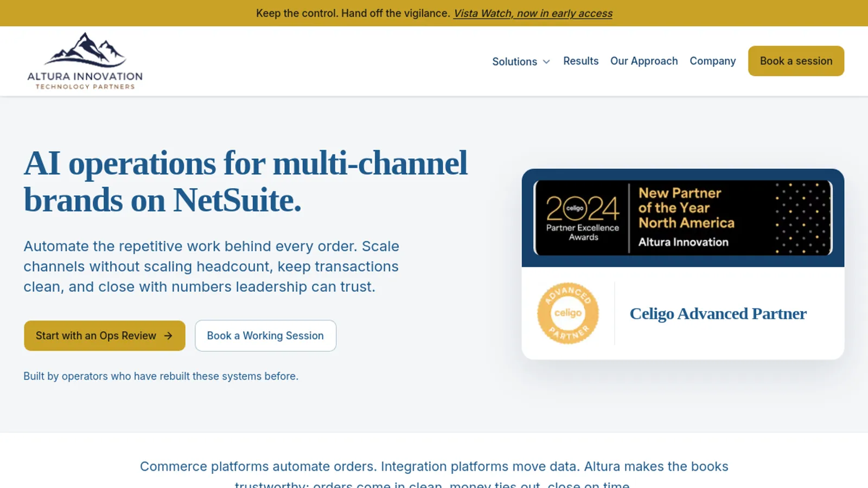The width and height of the screenshot is (868, 488).
Task: Follow the Vista Watch early access link
Action: point(533,14)
